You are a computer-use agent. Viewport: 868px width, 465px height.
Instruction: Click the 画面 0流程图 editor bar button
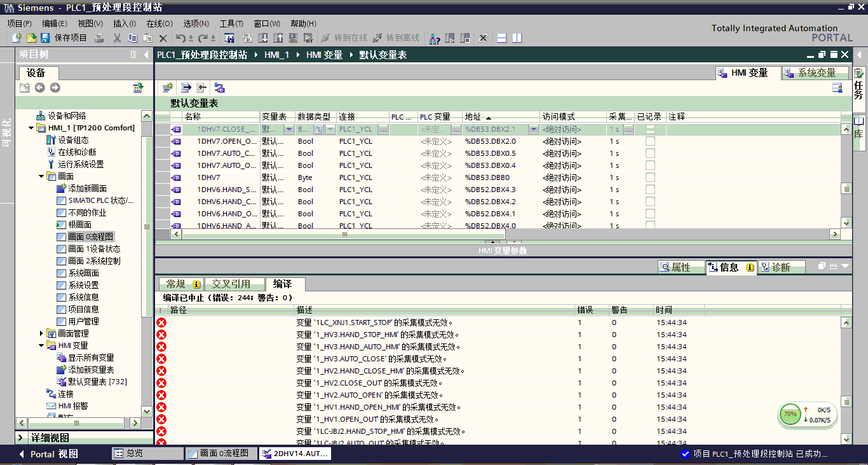point(222,454)
